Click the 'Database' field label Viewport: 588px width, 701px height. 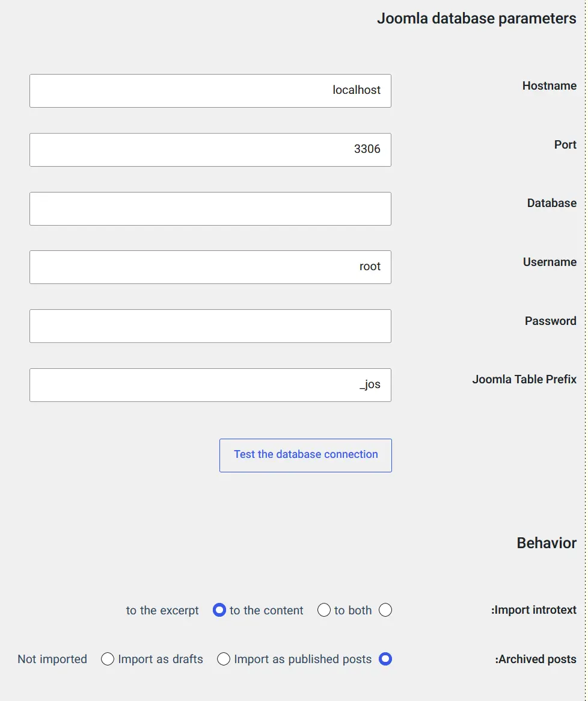552,203
